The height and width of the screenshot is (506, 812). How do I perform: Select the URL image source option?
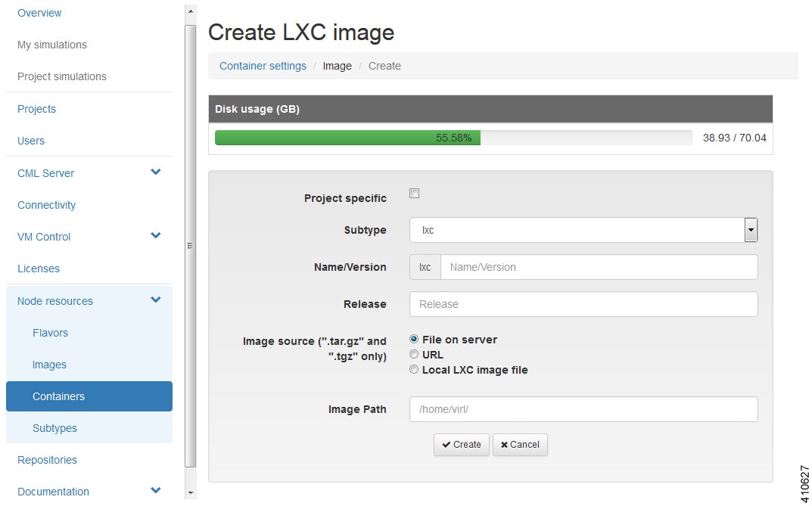(x=414, y=355)
